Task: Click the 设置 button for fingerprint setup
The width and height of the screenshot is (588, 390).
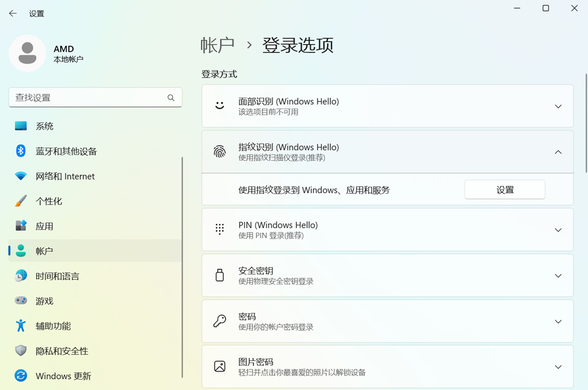Action: pos(505,190)
